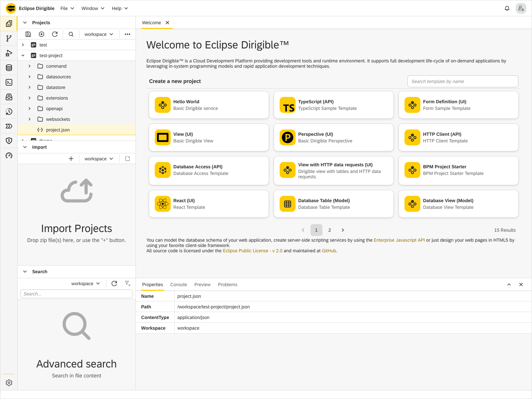This screenshot has height=399, width=532.
Task: Focus the Search template by name field
Action: [x=463, y=81]
